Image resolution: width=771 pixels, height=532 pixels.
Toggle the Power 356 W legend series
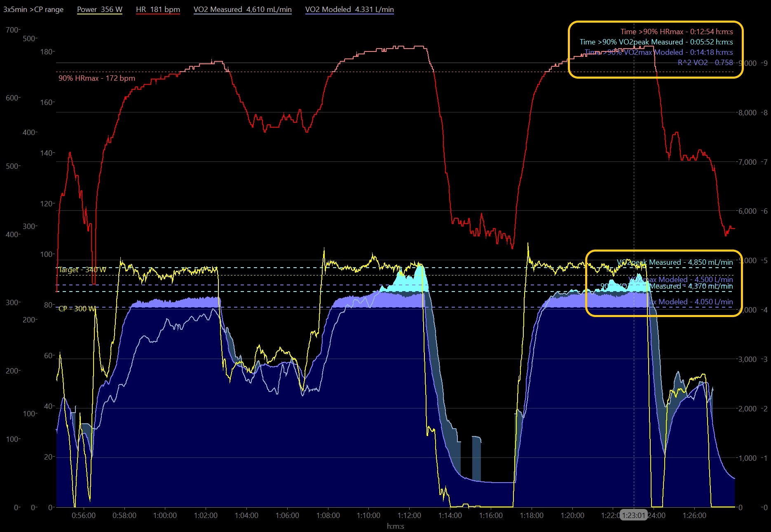[99, 9]
